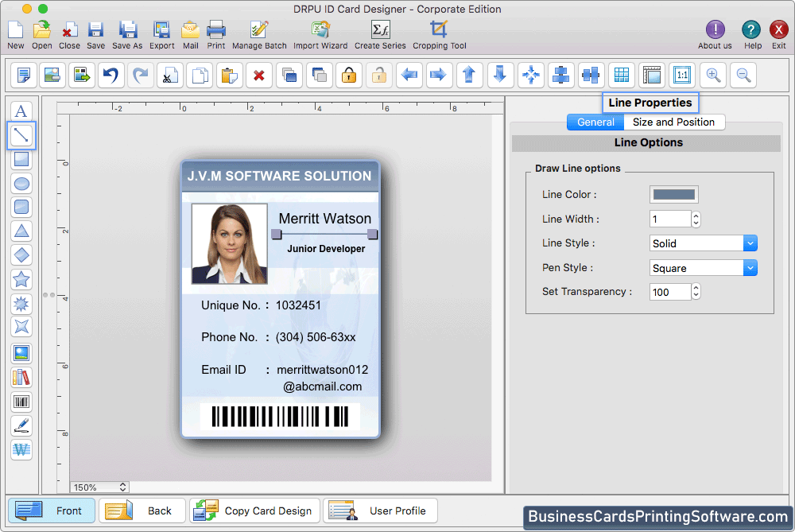Delete selected object with red X
Screen dimensions: 795x532
(x=259, y=76)
